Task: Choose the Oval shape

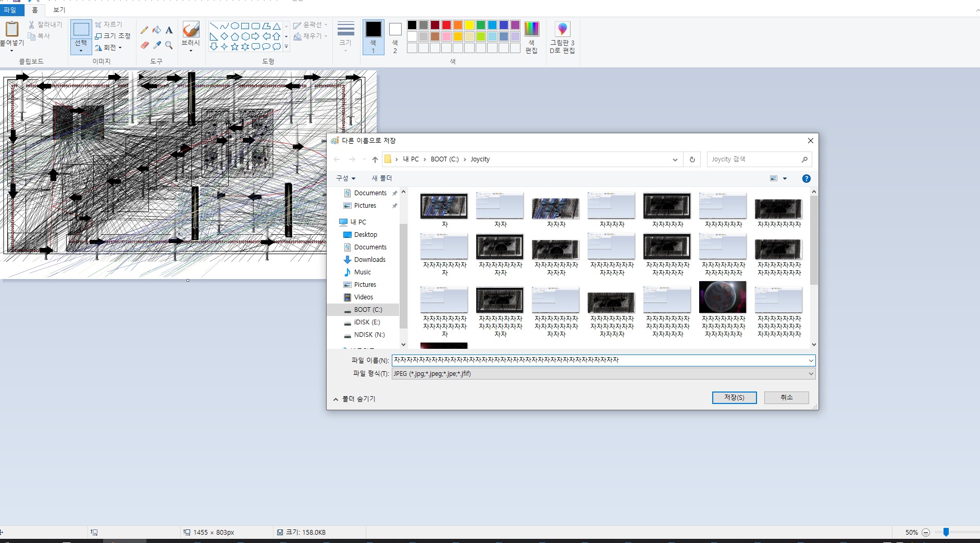Action: [235, 26]
